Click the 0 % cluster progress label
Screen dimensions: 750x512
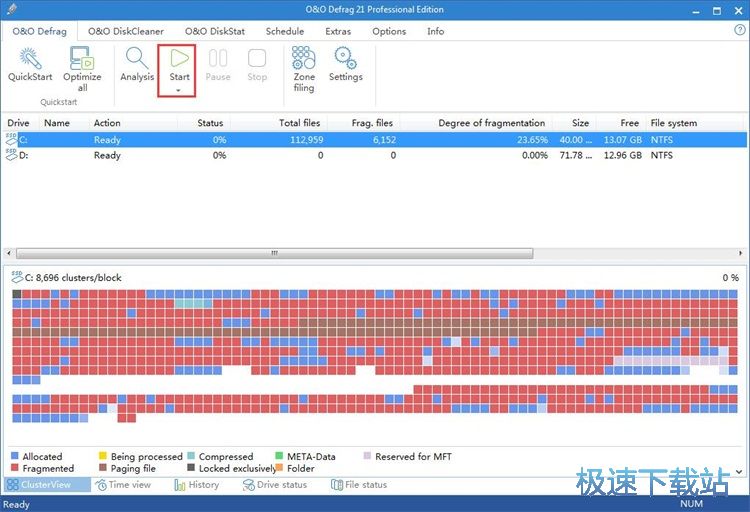(x=730, y=278)
